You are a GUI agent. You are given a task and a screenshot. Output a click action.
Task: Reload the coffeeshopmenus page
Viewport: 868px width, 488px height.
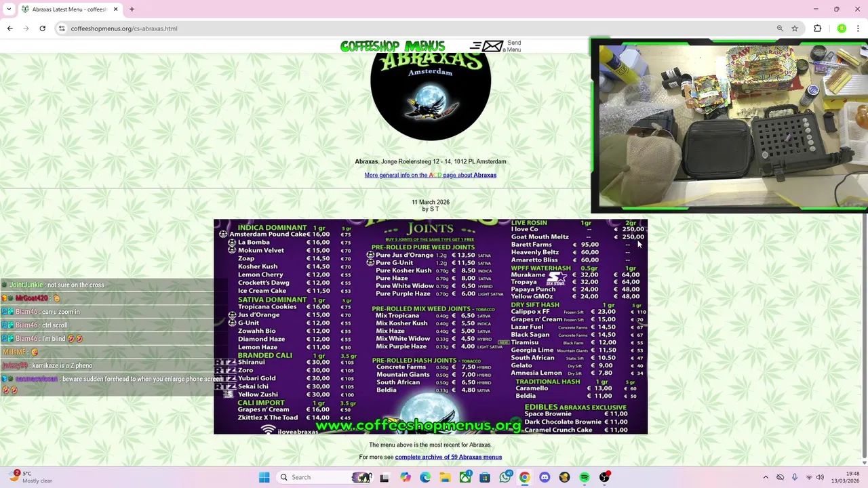(42, 28)
